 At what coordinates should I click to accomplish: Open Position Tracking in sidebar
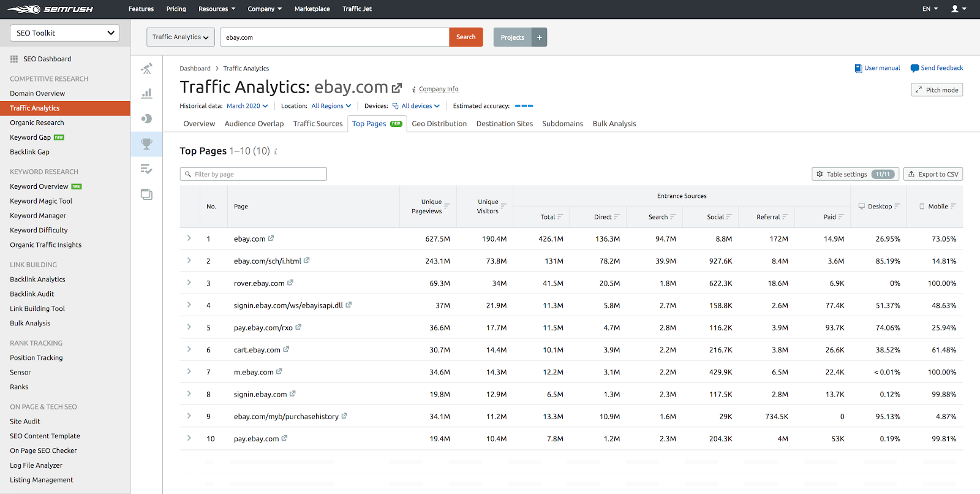36,358
